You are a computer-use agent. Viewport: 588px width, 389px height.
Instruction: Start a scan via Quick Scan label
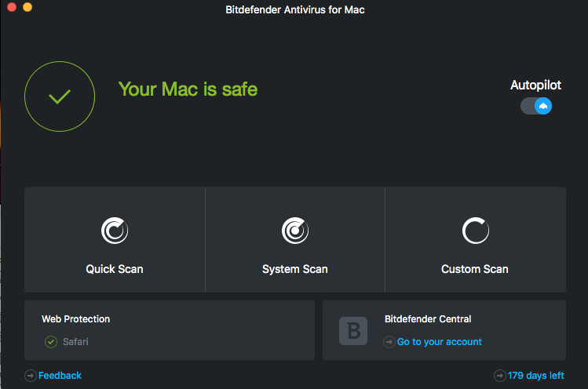tap(115, 269)
